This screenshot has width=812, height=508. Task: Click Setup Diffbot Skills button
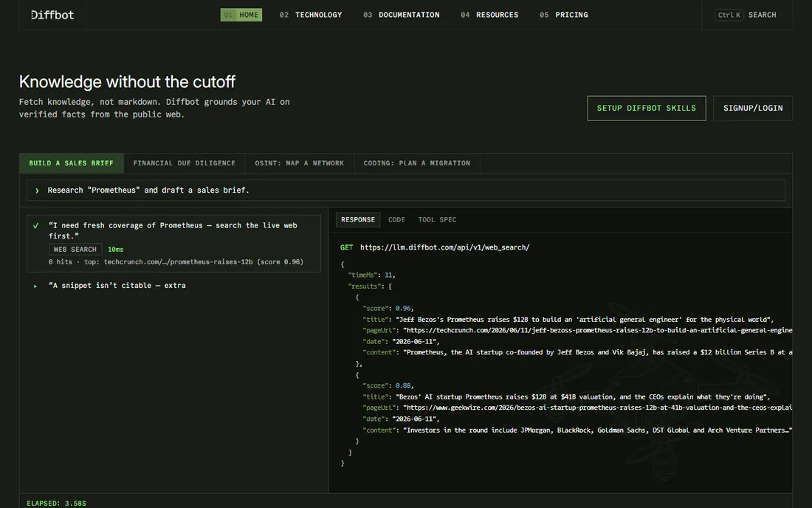point(647,109)
